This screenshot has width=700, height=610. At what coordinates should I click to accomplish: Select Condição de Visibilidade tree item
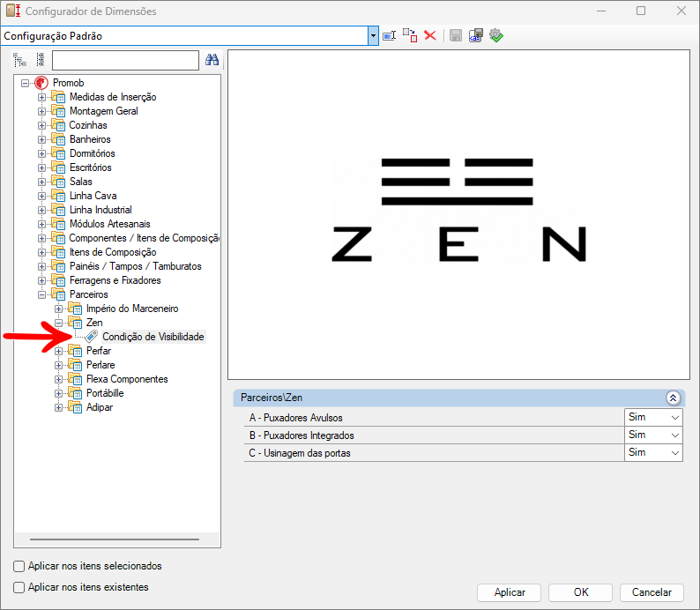153,337
